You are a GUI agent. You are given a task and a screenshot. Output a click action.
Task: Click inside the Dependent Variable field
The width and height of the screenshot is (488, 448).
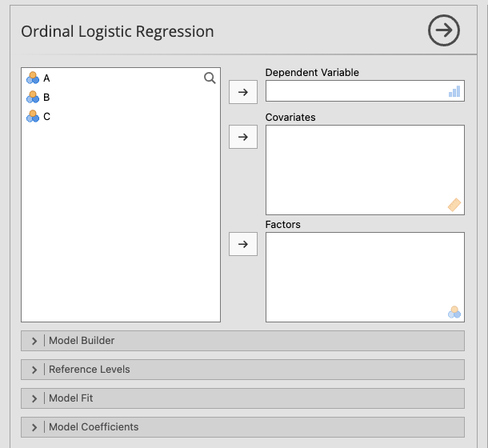pyautogui.click(x=356, y=92)
